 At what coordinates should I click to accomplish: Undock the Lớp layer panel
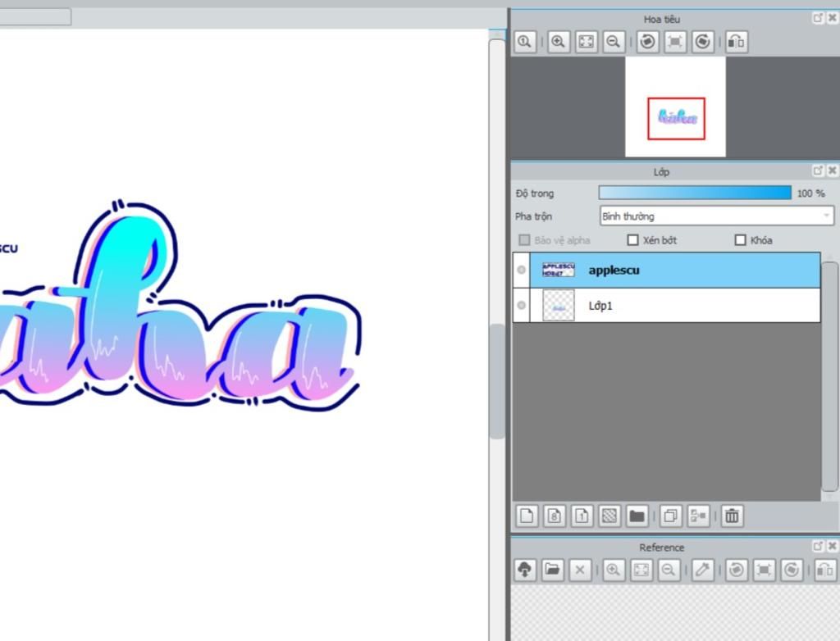(x=818, y=170)
